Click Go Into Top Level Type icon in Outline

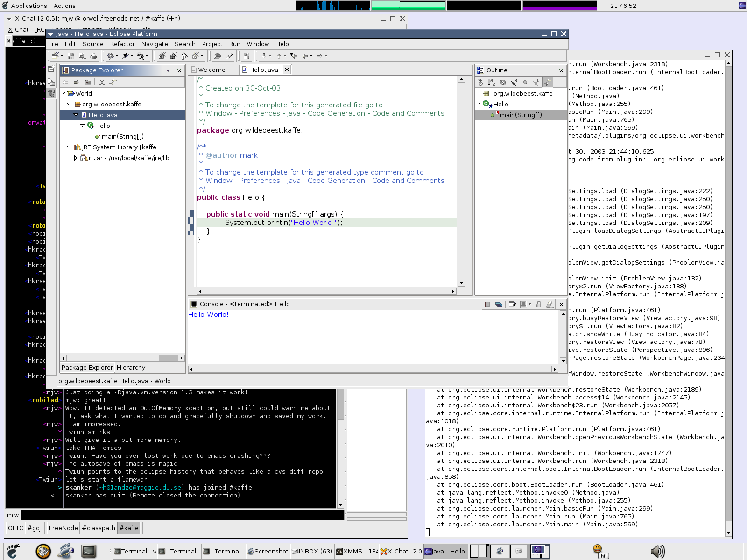(x=480, y=83)
